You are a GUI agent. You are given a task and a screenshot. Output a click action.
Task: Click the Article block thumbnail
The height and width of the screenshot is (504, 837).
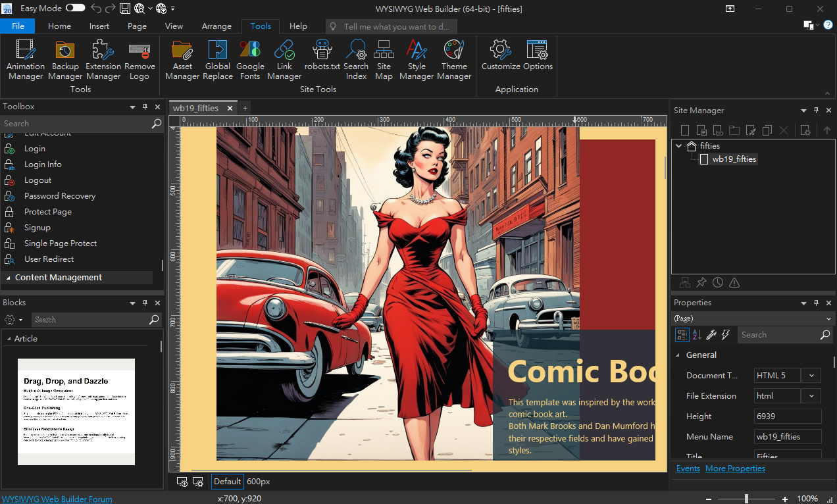coord(76,412)
